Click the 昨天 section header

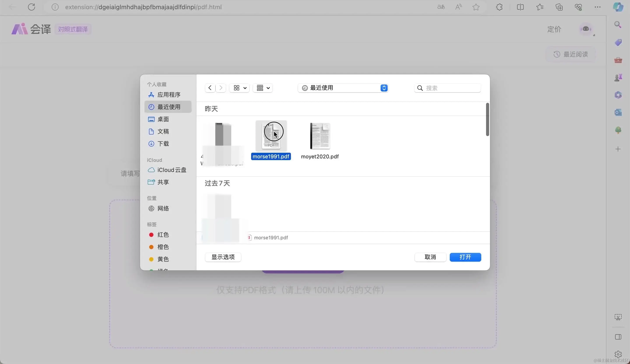coord(212,109)
